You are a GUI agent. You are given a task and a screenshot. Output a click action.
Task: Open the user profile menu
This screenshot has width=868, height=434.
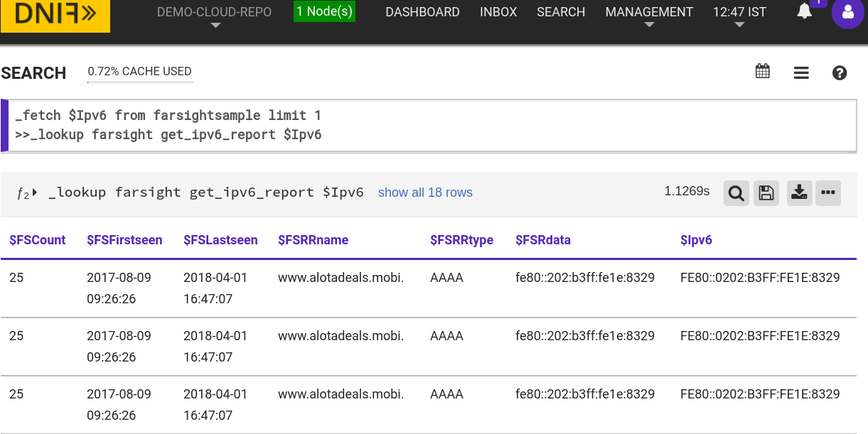848,13
